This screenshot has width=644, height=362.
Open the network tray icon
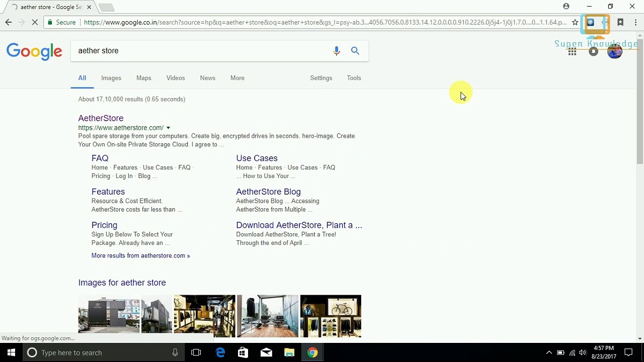pos(572,352)
